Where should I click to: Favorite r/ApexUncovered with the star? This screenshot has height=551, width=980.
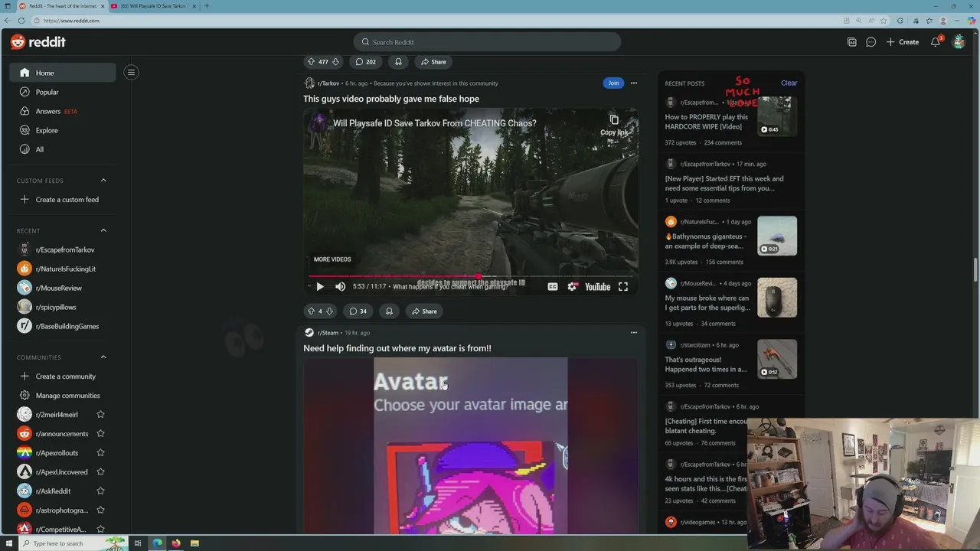[x=100, y=472]
